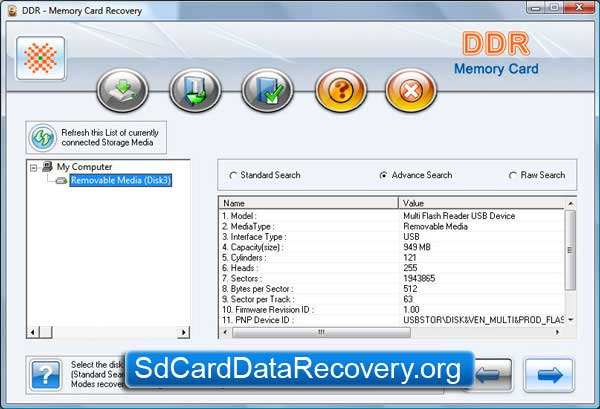Click the properties list scroll down arrow
The width and height of the screenshot is (600, 409).
tap(570, 320)
